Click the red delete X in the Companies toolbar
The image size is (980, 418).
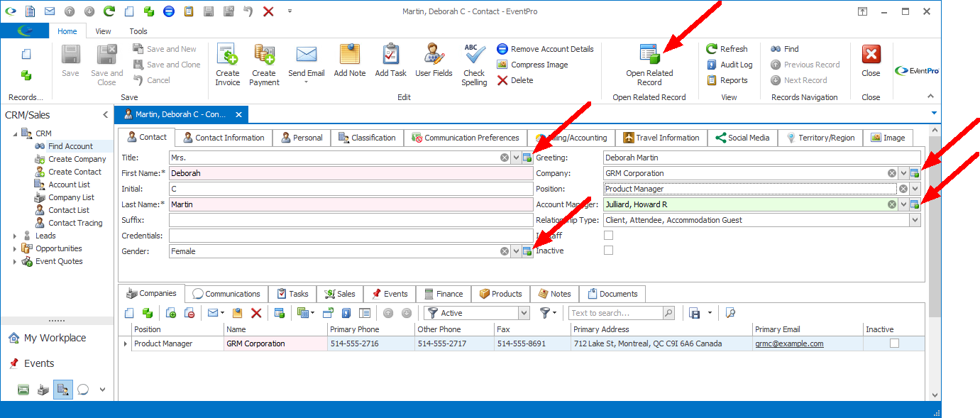257,313
